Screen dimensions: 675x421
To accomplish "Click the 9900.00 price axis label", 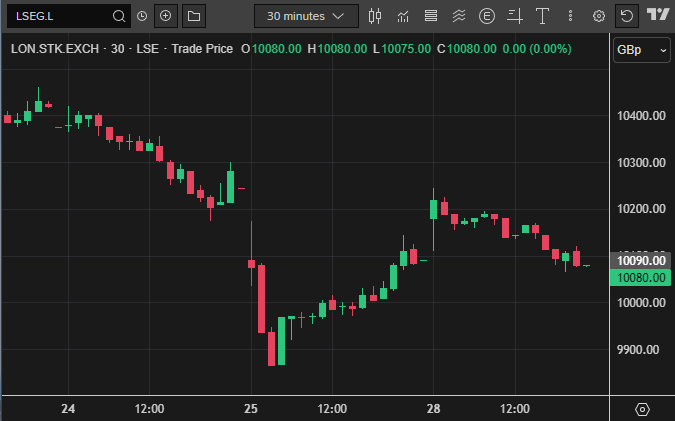I will (638, 350).
